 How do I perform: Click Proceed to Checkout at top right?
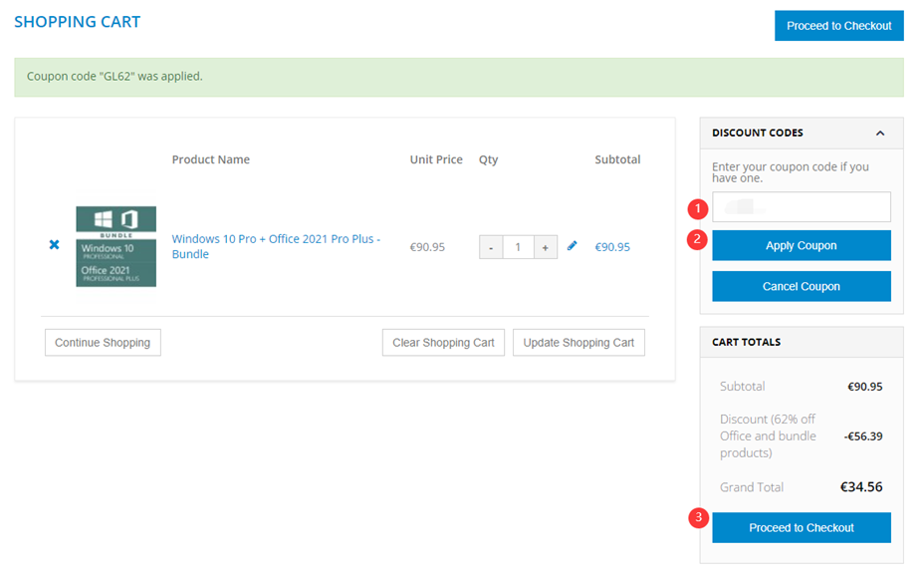pos(838,26)
